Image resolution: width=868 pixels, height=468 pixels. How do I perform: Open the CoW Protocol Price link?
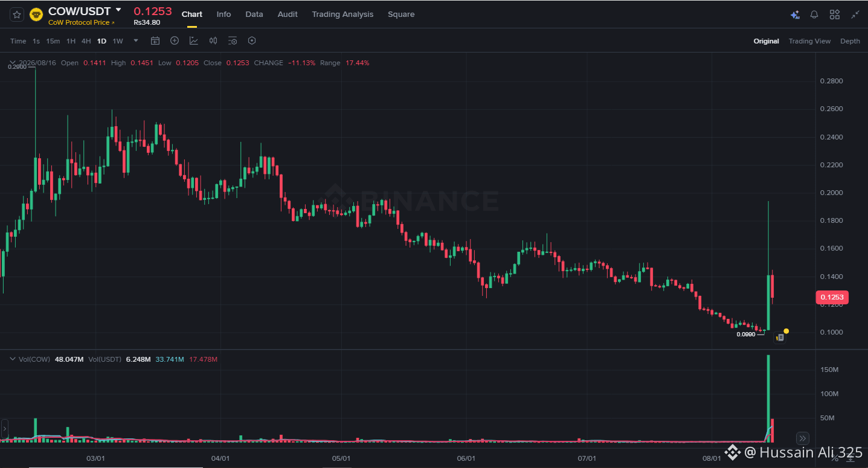(x=81, y=22)
